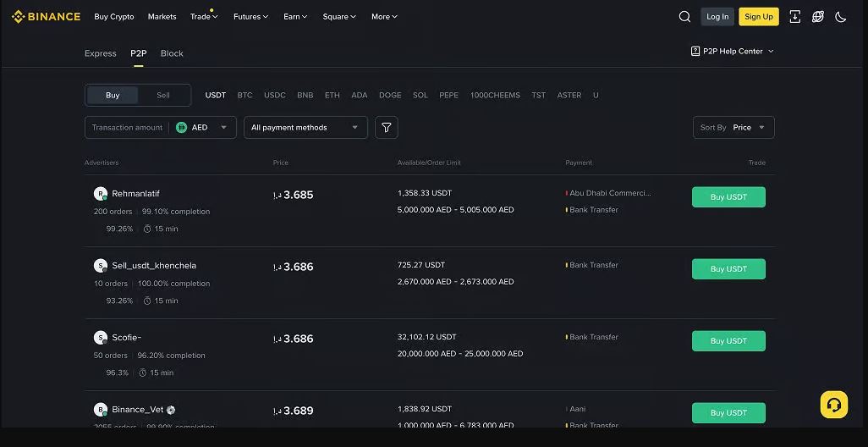Click Buy USDT for Sell_usdt_khenchela
This screenshot has height=447, width=868.
pyautogui.click(x=728, y=269)
